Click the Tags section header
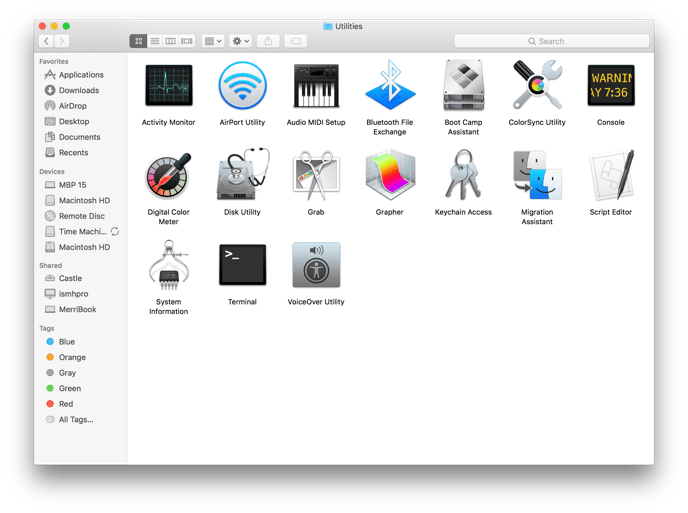 tap(47, 328)
